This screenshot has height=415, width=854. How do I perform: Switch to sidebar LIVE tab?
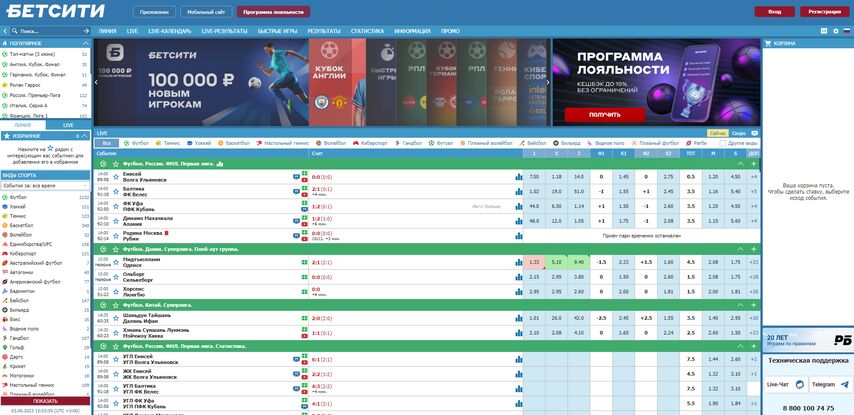coord(68,125)
